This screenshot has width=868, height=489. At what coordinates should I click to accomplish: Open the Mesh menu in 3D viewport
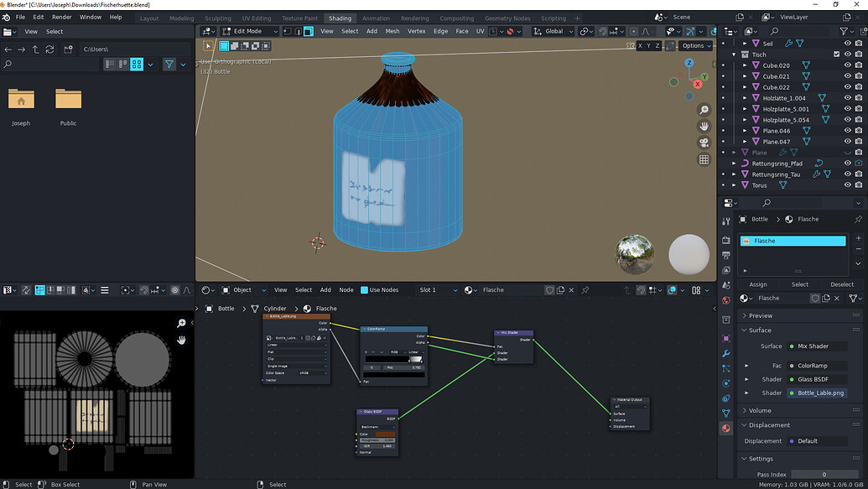coord(392,32)
